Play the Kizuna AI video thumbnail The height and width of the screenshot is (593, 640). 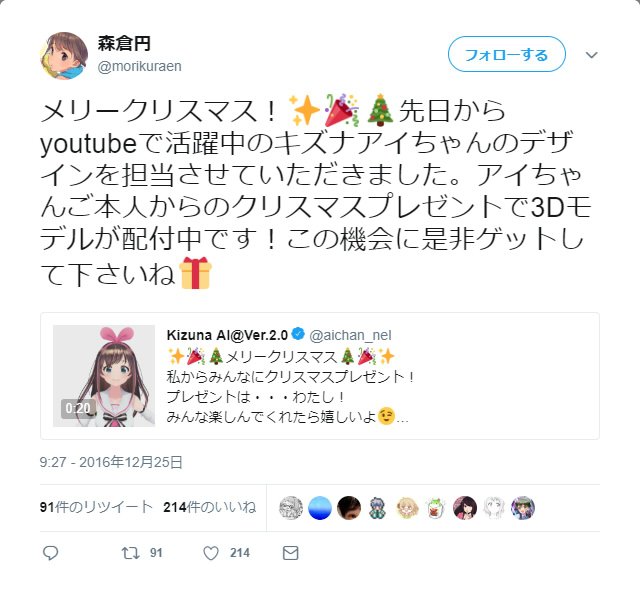point(104,376)
